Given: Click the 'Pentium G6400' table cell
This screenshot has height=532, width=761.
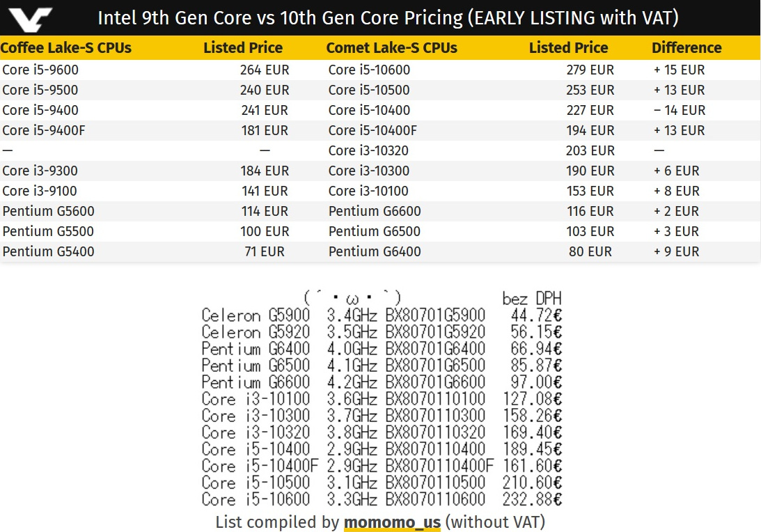Looking at the screenshot, I should coord(375,252).
